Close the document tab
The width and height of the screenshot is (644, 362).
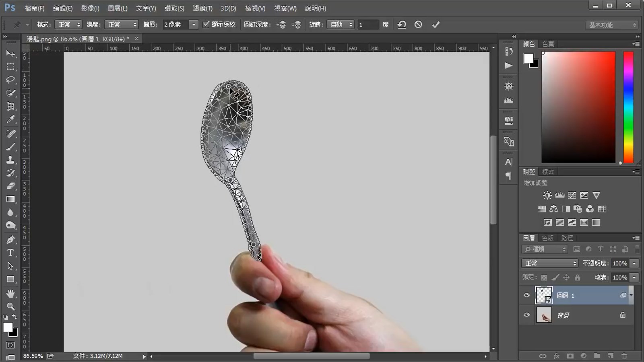point(136,39)
